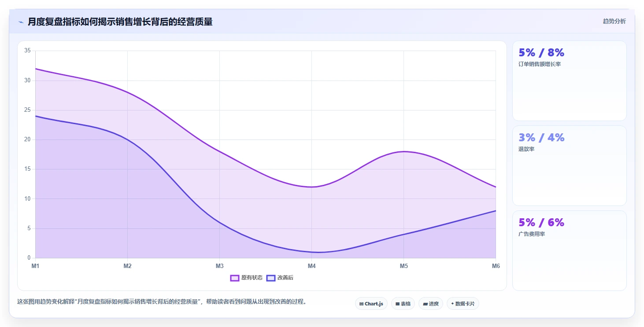The image size is (644, 327).
Task: Click the 改善后 line start point at M1
Action: [x=36, y=116]
